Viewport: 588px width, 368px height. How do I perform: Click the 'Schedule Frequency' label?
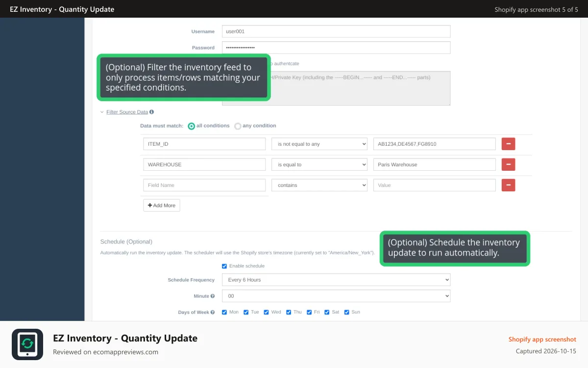click(x=191, y=280)
